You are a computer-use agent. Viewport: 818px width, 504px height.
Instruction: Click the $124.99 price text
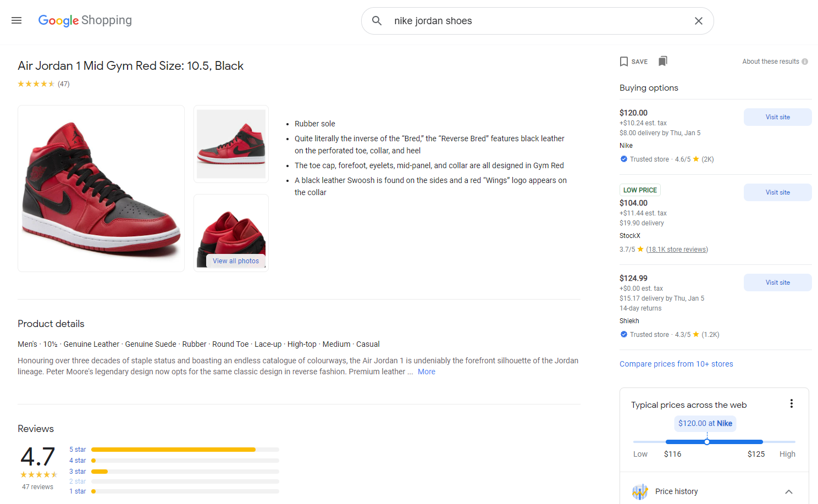[x=633, y=278]
